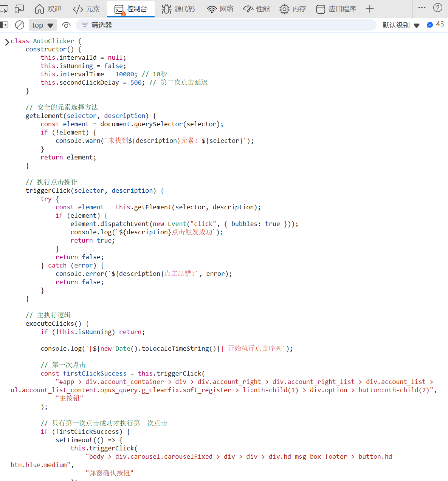Click the line 'this.secondClickDelay = 500;'
The image size is (448, 481).
point(93,82)
